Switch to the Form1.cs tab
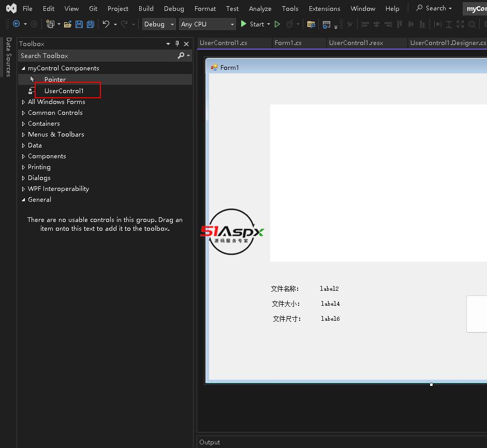This screenshot has height=448, width=487. (288, 43)
